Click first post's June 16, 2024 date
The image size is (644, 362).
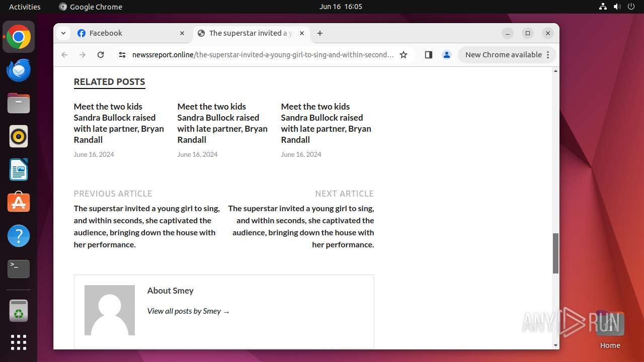(94, 154)
